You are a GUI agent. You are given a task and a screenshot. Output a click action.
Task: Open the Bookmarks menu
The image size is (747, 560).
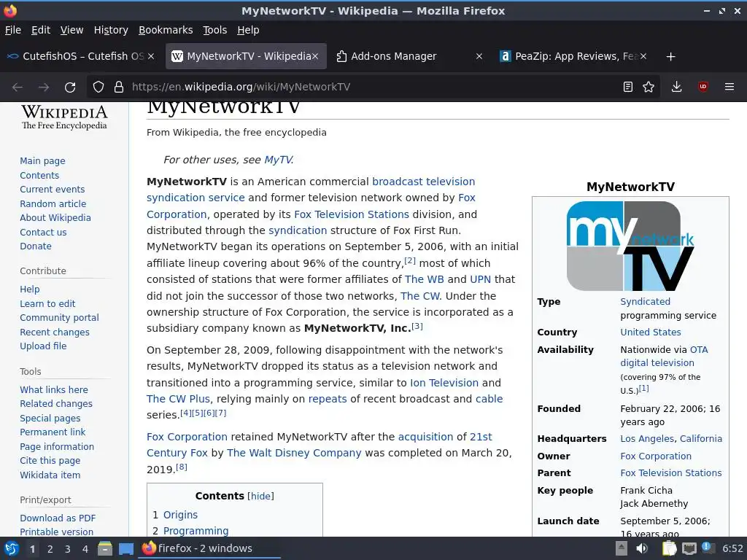point(166,30)
